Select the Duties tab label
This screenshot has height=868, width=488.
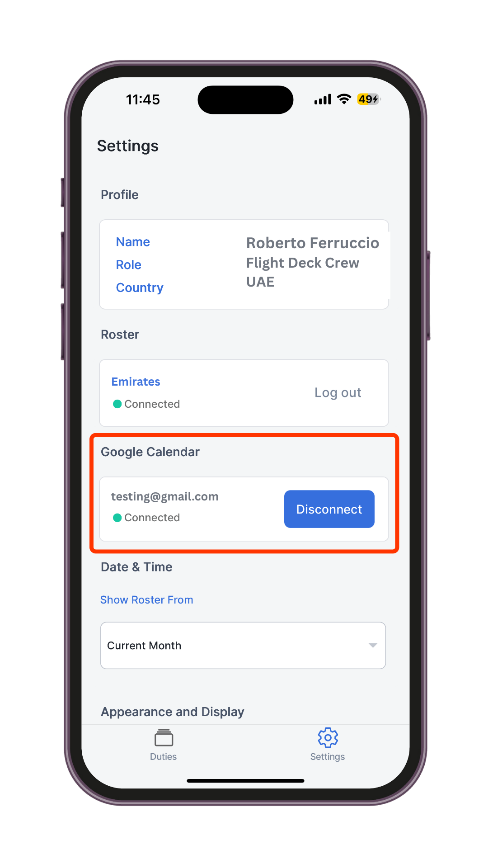pyautogui.click(x=163, y=756)
